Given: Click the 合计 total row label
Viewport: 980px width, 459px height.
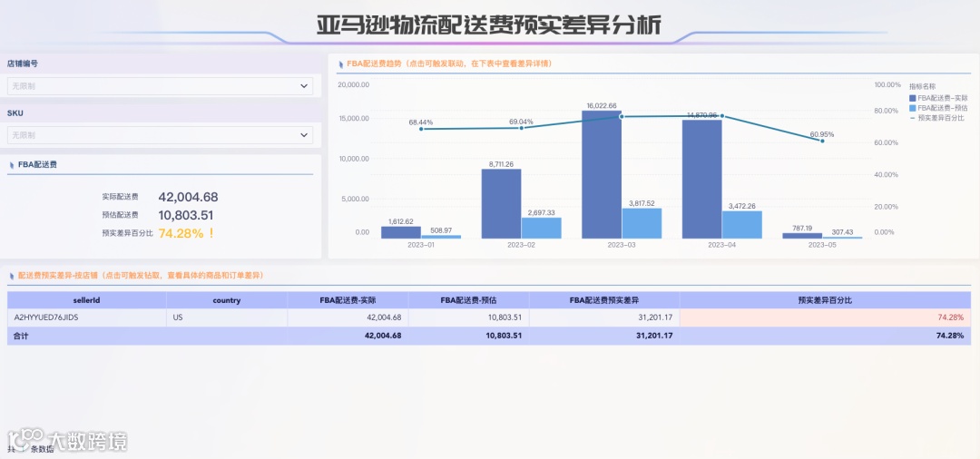Looking at the screenshot, I should point(21,336).
